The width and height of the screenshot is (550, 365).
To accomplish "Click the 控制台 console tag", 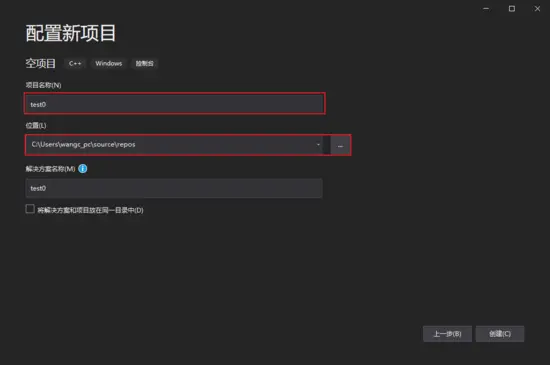I will click(x=145, y=63).
